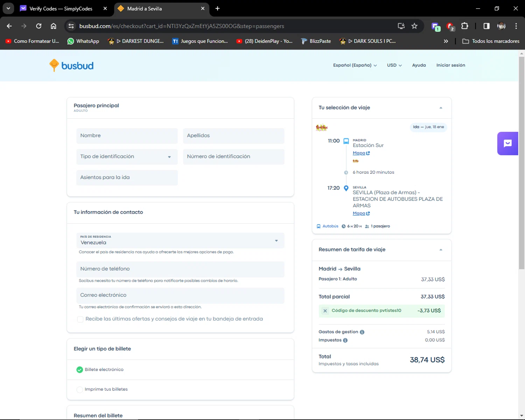The height and width of the screenshot is (420, 525).
Task: Open País de residencia Venezuela dropdown
Action: tap(180, 240)
